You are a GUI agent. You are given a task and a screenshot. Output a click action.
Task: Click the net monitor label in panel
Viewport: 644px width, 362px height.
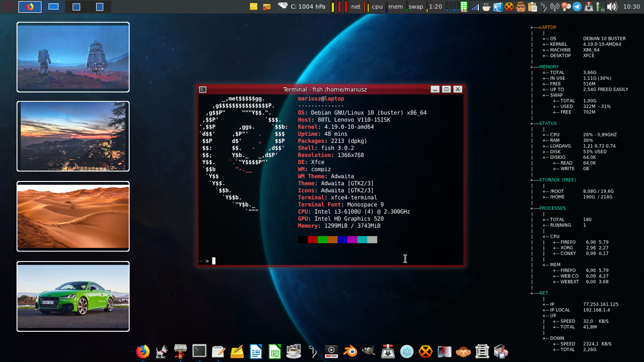click(x=356, y=7)
